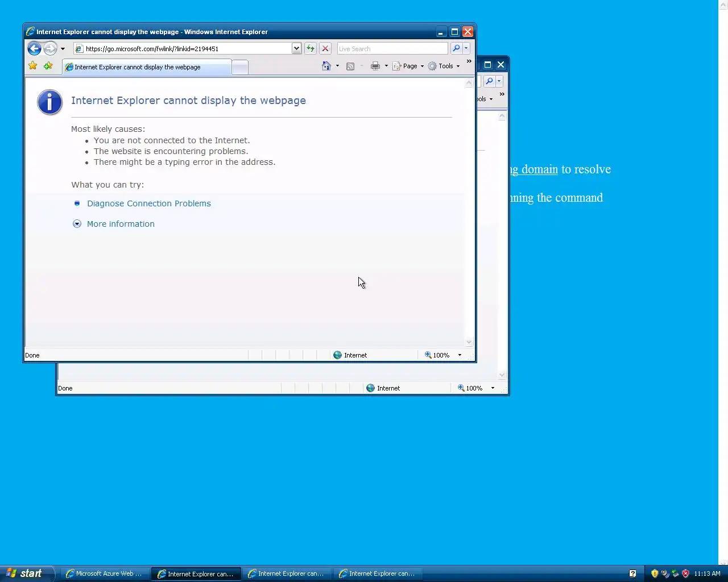Click the More information round arrow icon

pos(77,224)
